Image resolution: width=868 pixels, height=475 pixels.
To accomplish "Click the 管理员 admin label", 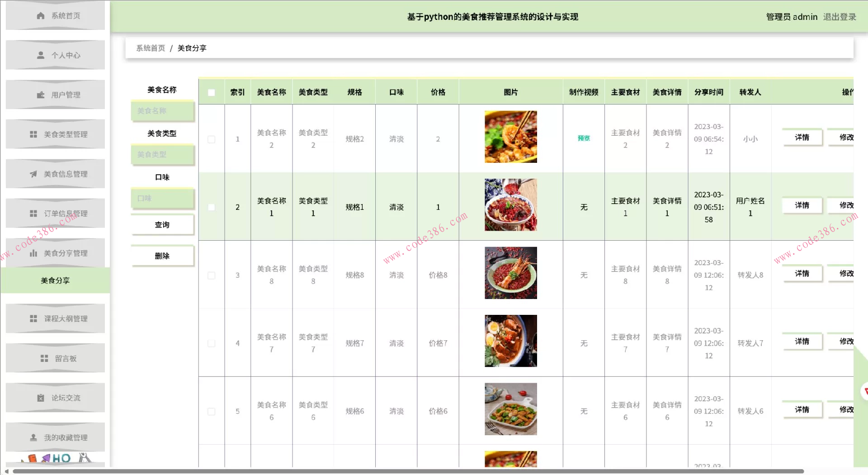I will pyautogui.click(x=792, y=17).
